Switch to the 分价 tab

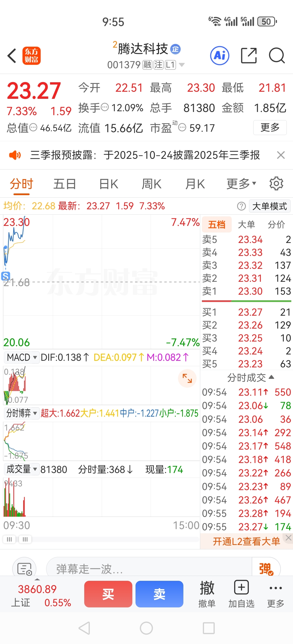tap(276, 224)
